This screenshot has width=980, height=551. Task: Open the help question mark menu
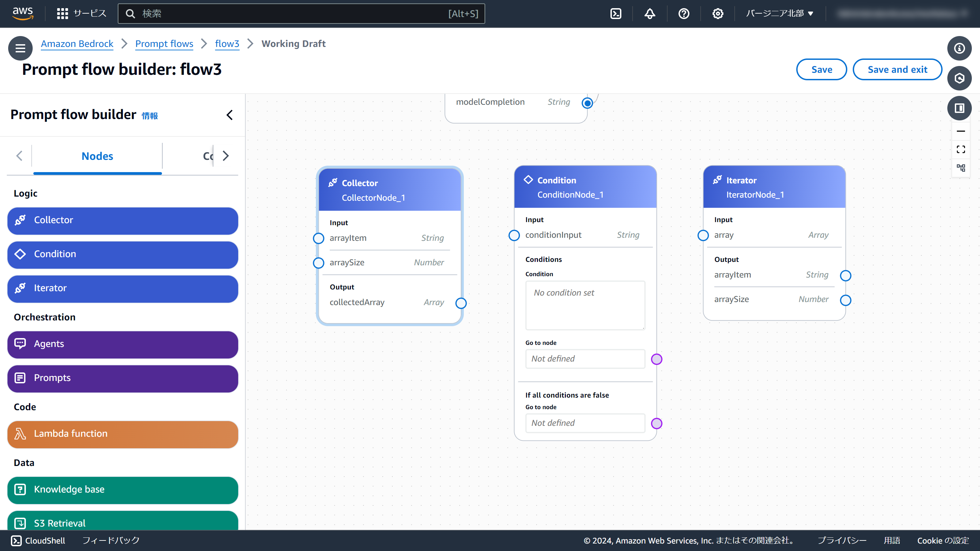tap(684, 14)
